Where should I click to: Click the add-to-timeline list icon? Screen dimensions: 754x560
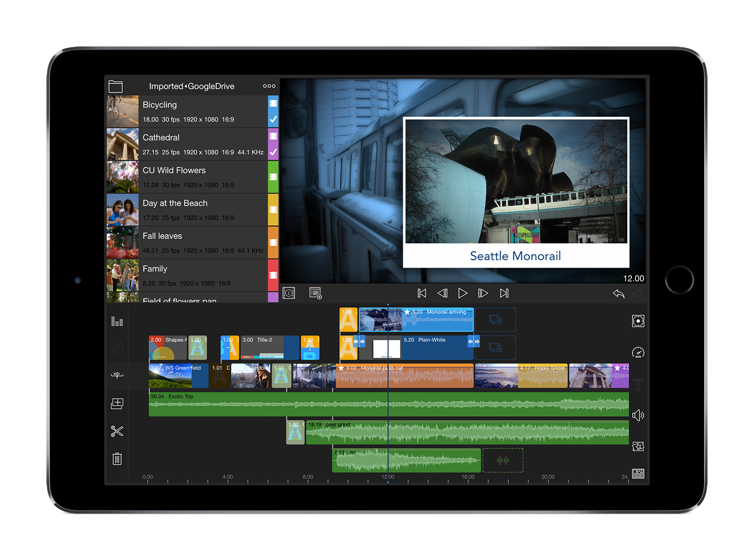pos(316,293)
